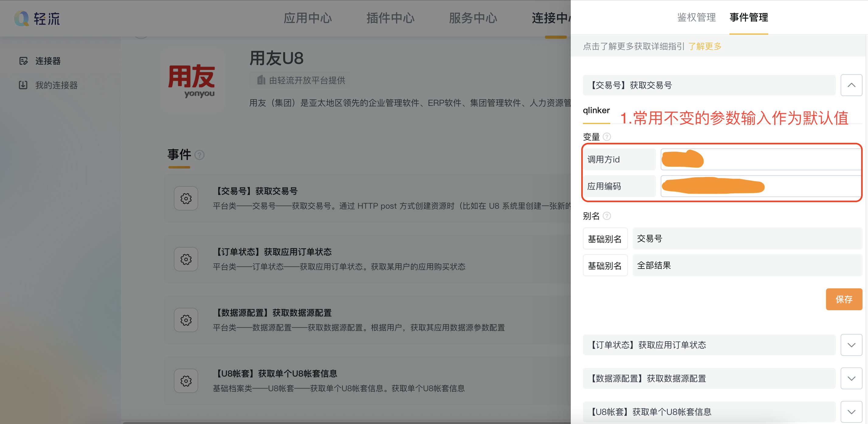The image size is (868, 424).
Task: Click help icon next to 事件 heading
Action: (200, 155)
